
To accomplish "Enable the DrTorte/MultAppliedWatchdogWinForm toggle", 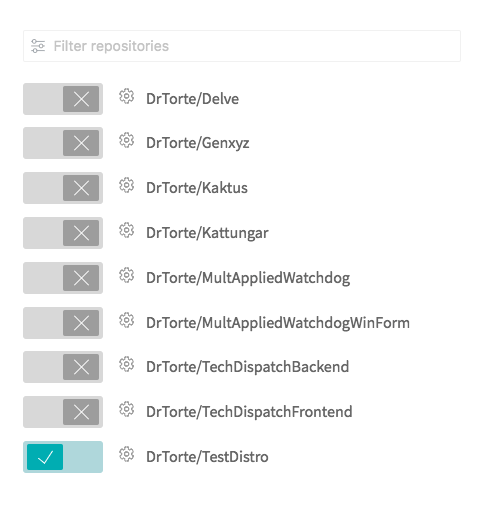I will [63, 323].
